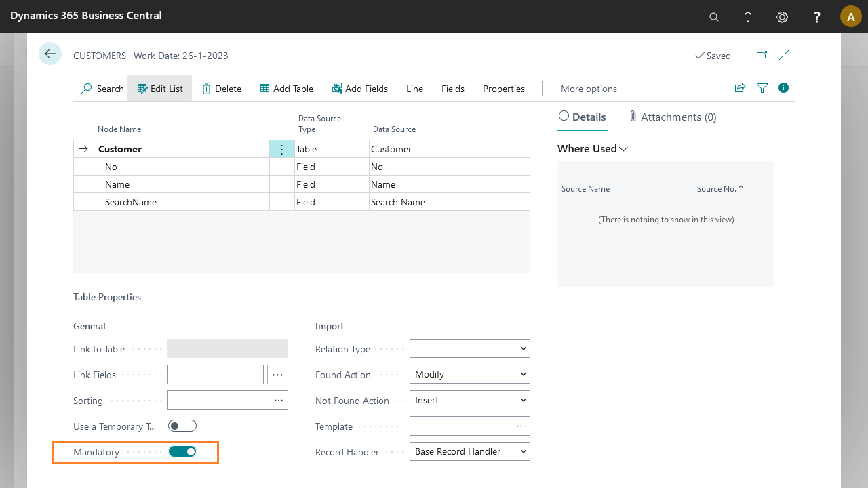
Task: Sort by Source No. column header
Action: pos(720,189)
